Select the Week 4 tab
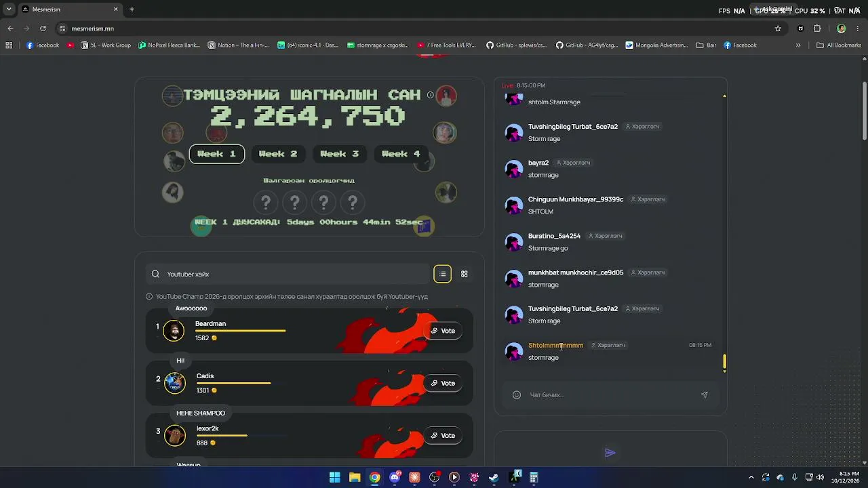This screenshot has width=868, height=488. [401, 154]
